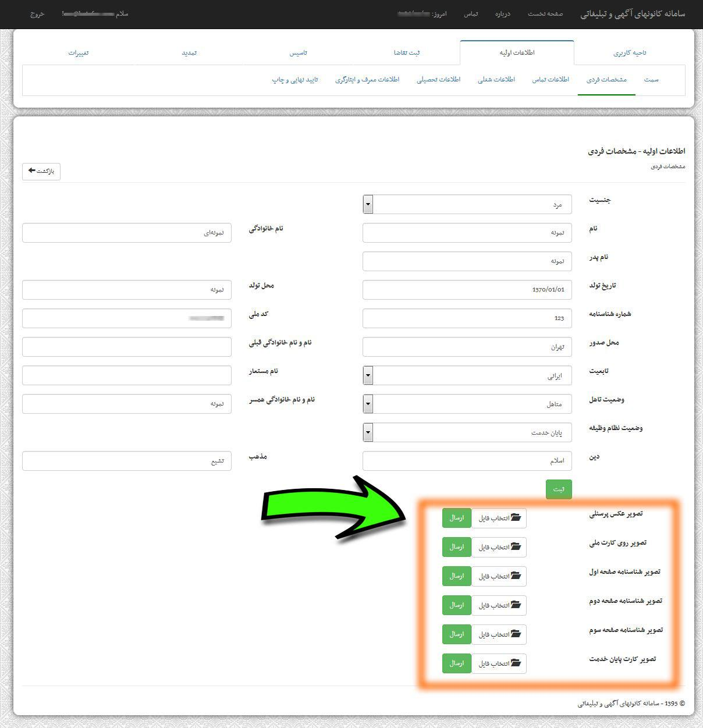Select the اطلاعات معرف و ایثارگری sub-tab
Image resolution: width=703 pixels, height=728 pixels.
(367, 80)
